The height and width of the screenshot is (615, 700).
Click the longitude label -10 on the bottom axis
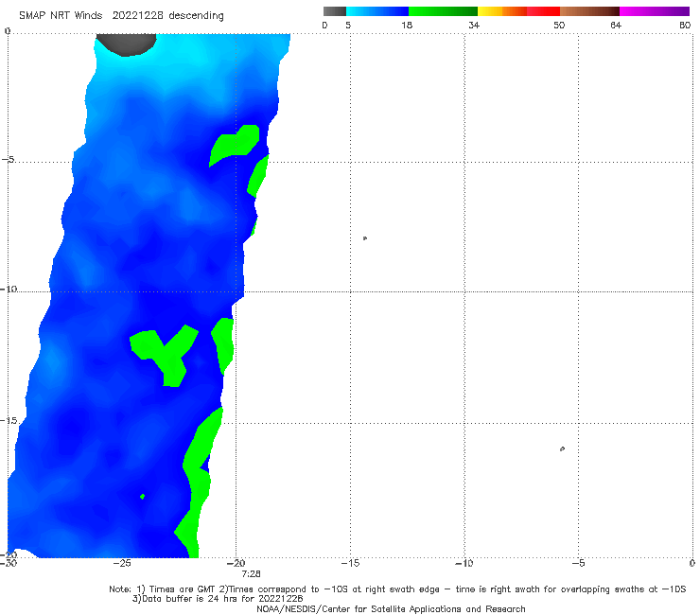click(464, 563)
